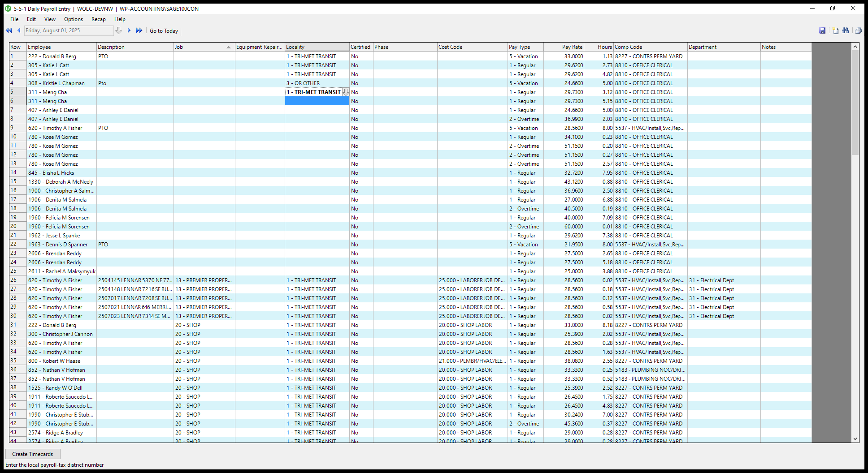Click the Print icon in toolbar
This screenshot has height=473, width=868.
(858, 30)
